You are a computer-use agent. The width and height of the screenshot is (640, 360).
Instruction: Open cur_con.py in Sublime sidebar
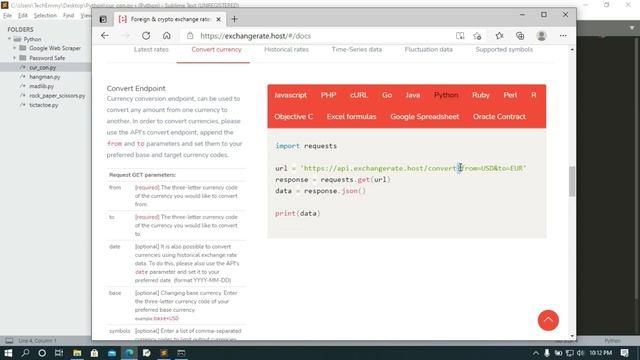point(42,67)
